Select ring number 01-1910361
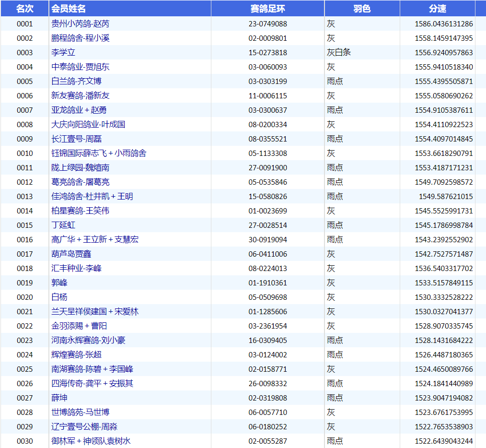The image size is (486, 448). [268, 283]
